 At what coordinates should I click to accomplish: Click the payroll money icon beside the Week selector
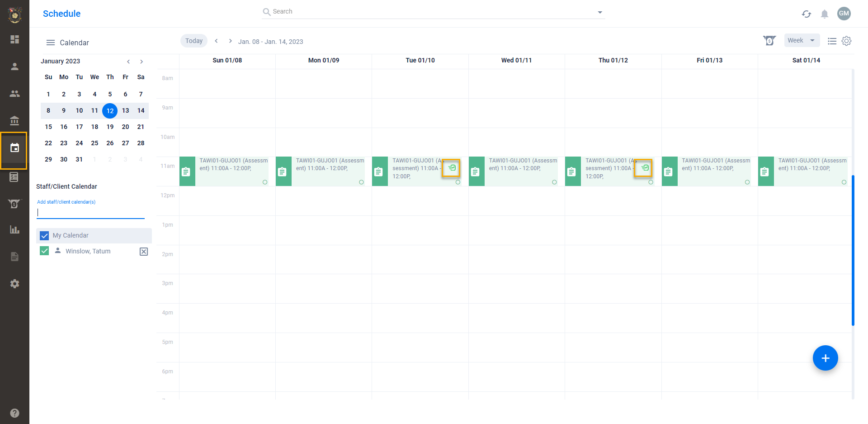pyautogui.click(x=769, y=40)
